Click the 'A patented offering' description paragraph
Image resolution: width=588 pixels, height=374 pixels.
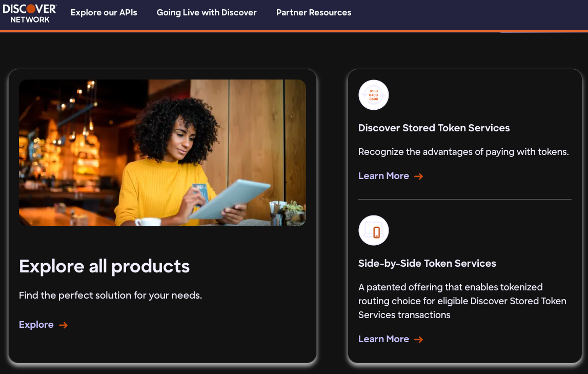[462, 301]
